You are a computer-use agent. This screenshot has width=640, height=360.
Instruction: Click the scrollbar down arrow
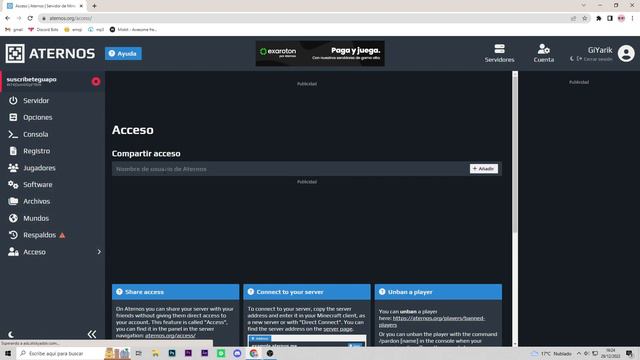pyautogui.click(x=515, y=344)
